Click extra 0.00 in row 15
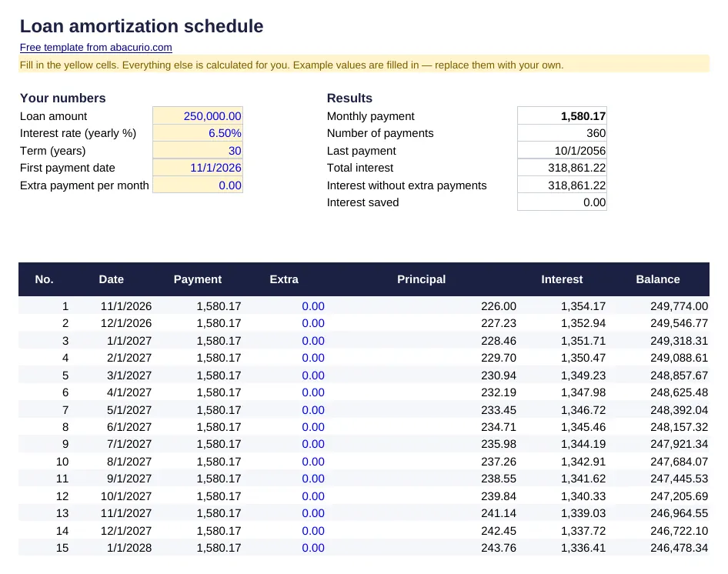The image size is (728, 574). 313,548
